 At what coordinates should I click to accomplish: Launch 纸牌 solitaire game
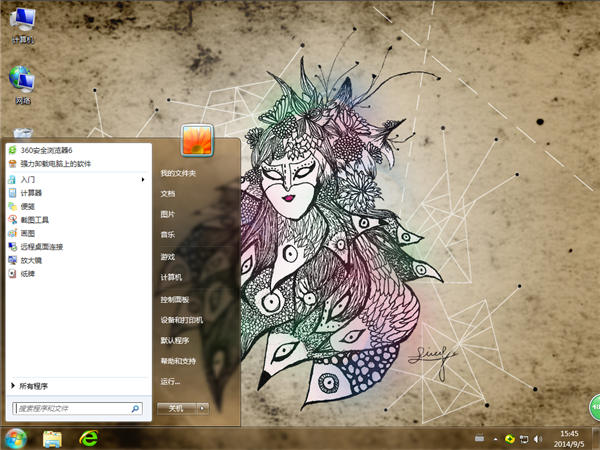28,272
